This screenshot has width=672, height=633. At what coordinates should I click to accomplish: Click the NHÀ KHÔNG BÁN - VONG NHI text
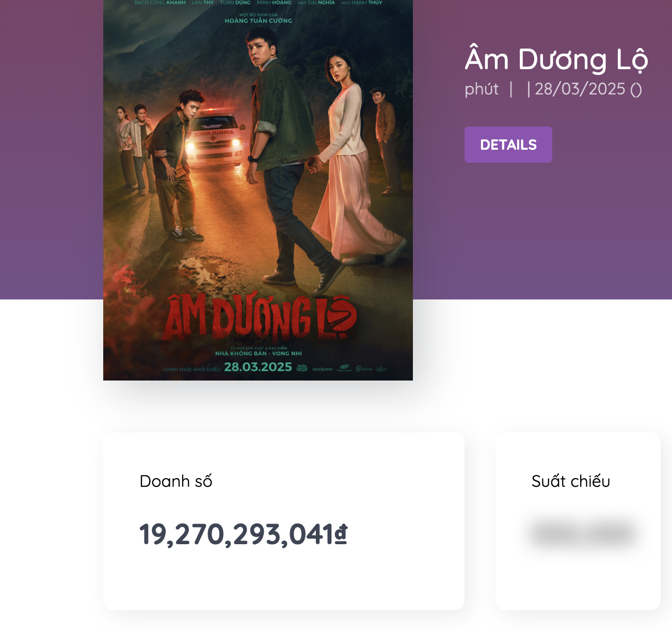[258, 354]
